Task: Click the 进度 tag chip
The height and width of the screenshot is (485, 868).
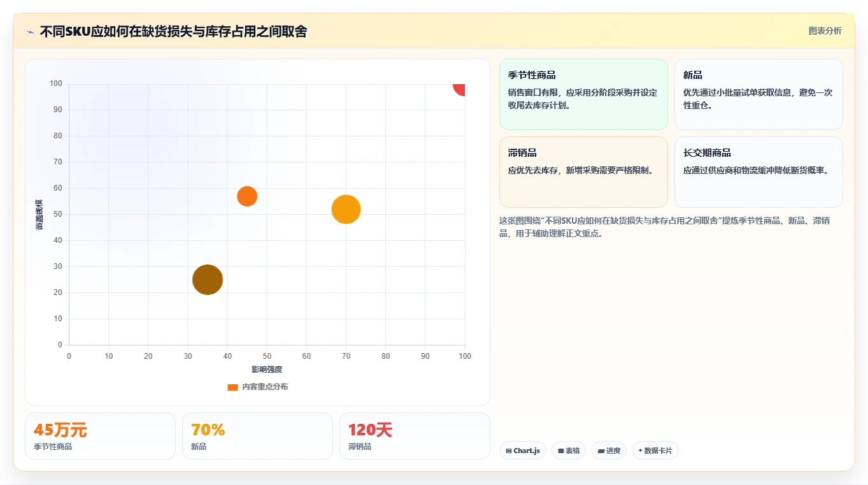Action: (609, 451)
